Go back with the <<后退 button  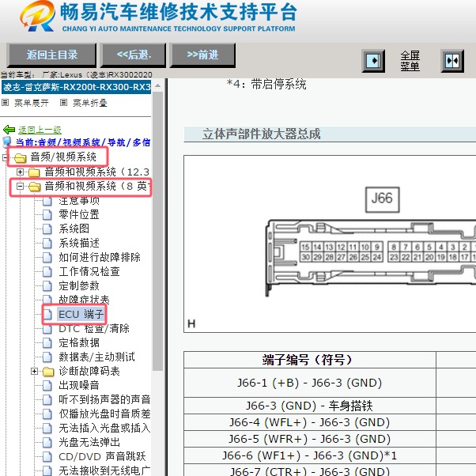[134, 55]
